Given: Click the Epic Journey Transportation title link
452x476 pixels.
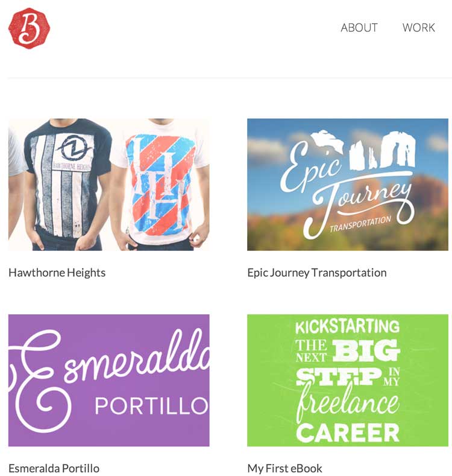Looking at the screenshot, I should tap(317, 273).
